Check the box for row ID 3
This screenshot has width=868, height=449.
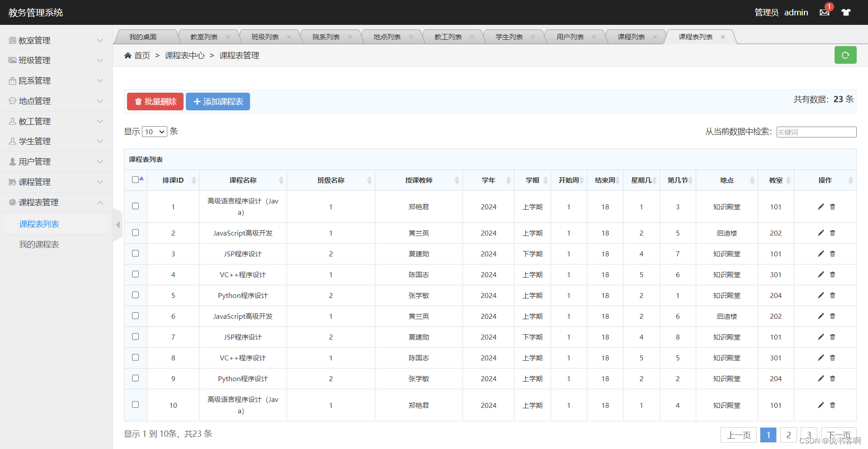[135, 253]
